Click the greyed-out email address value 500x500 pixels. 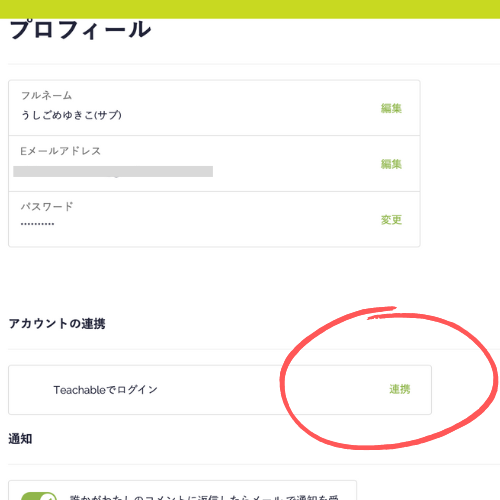pos(113,171)
